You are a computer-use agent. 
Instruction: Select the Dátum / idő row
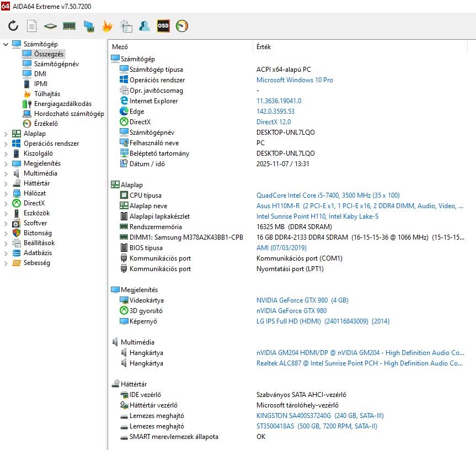coord(288,164)
